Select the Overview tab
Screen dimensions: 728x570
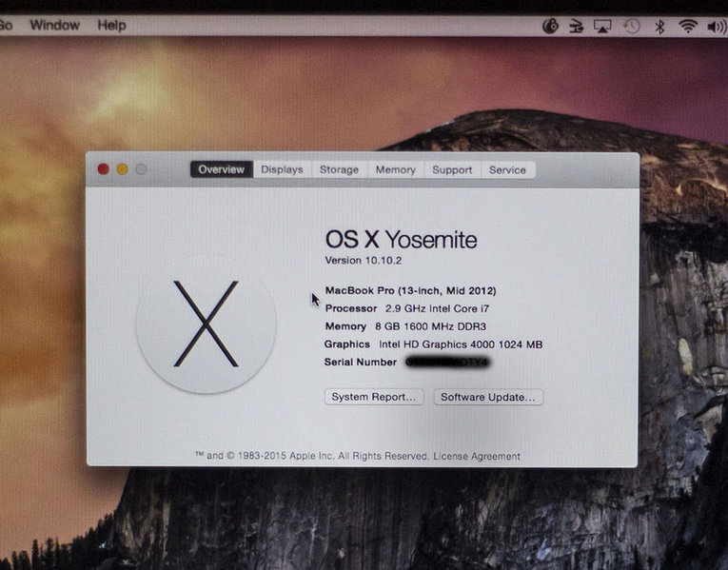[x=222, y=169]
